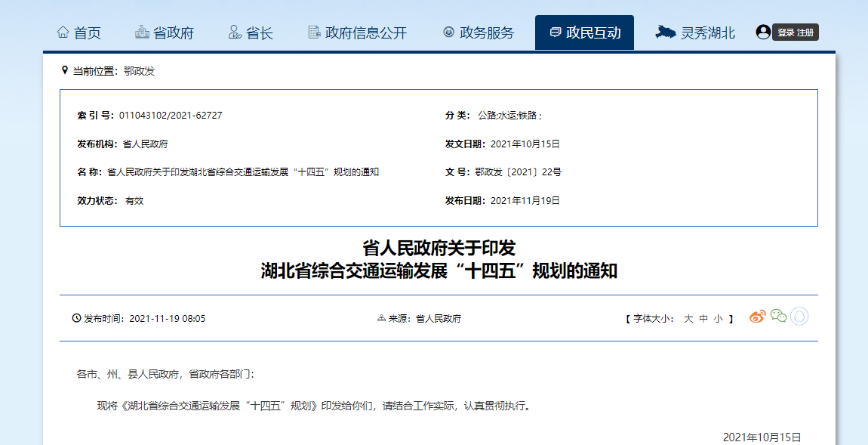
Task: Go to the 政府信息公开 section
Action: point(365,33)
